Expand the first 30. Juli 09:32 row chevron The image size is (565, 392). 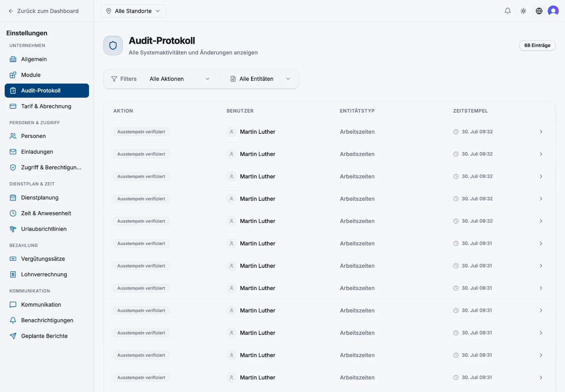point(541,132)
